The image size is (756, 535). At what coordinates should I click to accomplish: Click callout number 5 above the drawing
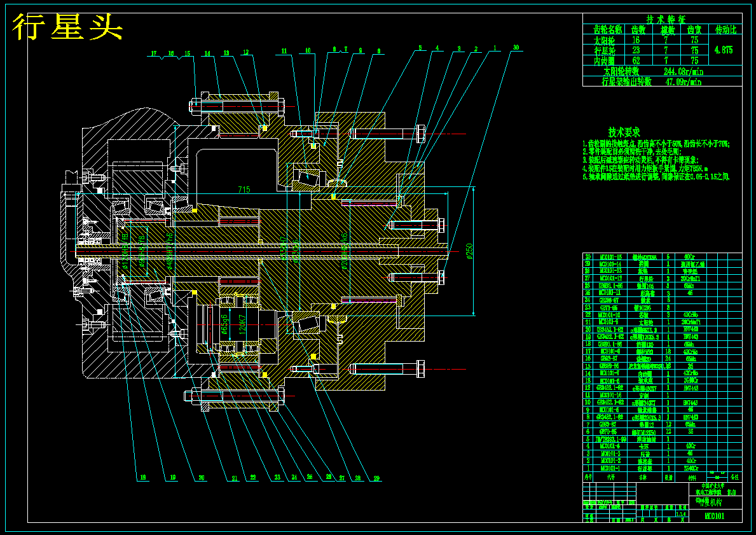pyautogui.click(x=420, y=47)
